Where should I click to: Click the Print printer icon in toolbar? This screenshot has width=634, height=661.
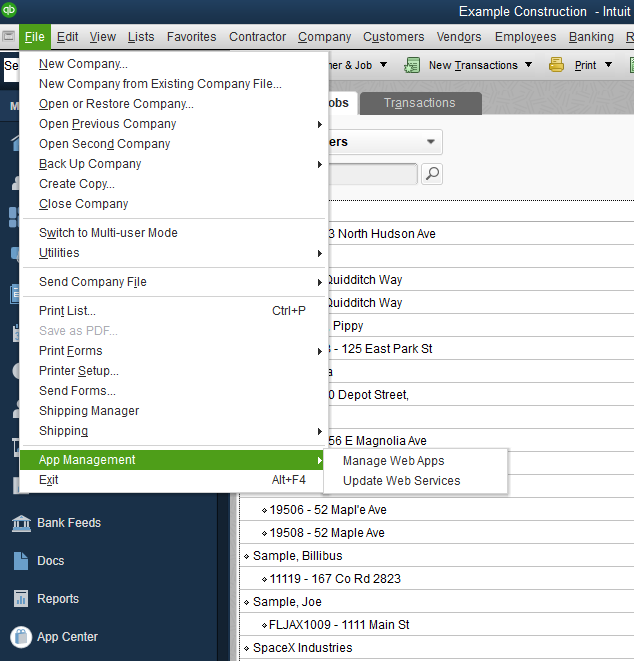(556, 65)
